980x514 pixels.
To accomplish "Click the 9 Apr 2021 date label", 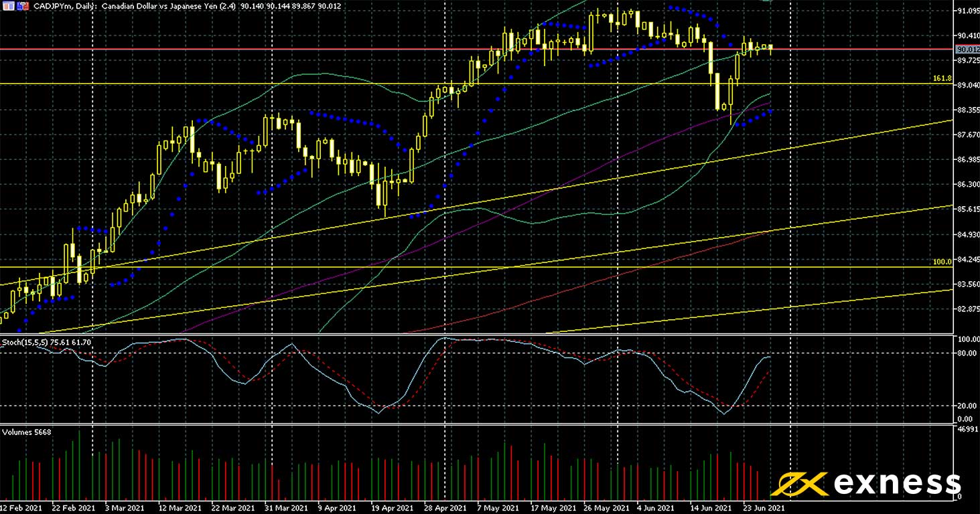I will click(x=337, y=508).
